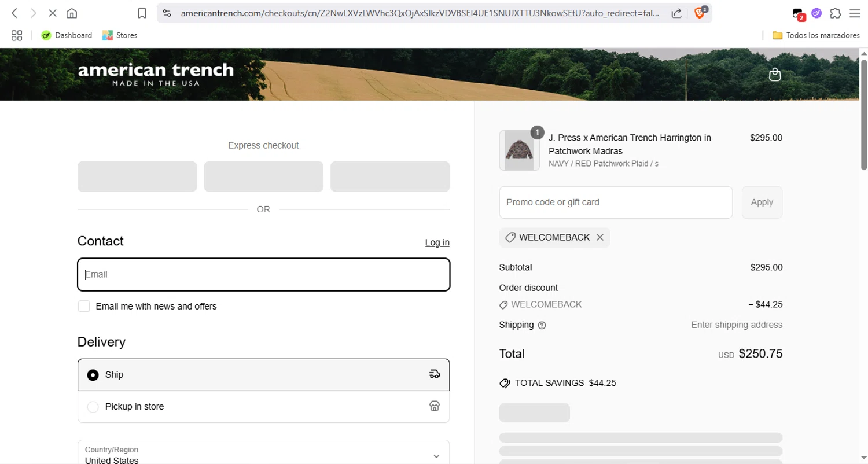Select the Pickup in store option
The image size is (868, 464).
pyautogui.click(x=263, y=407)
